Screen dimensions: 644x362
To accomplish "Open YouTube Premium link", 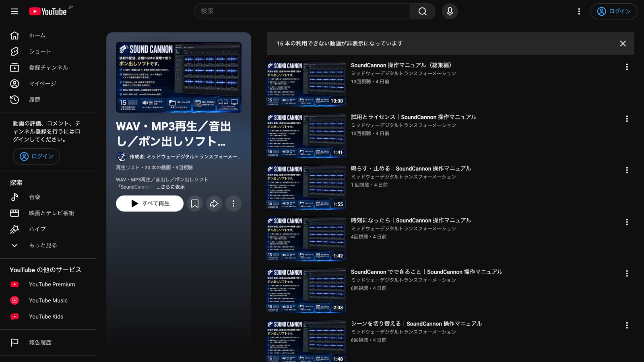I will tap(48, 284).
